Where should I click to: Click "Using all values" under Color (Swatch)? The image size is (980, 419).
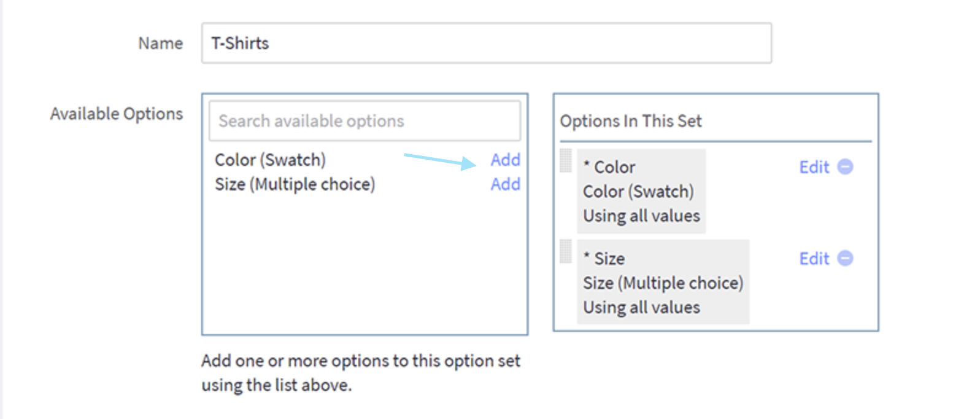click(x=641, y=216)
